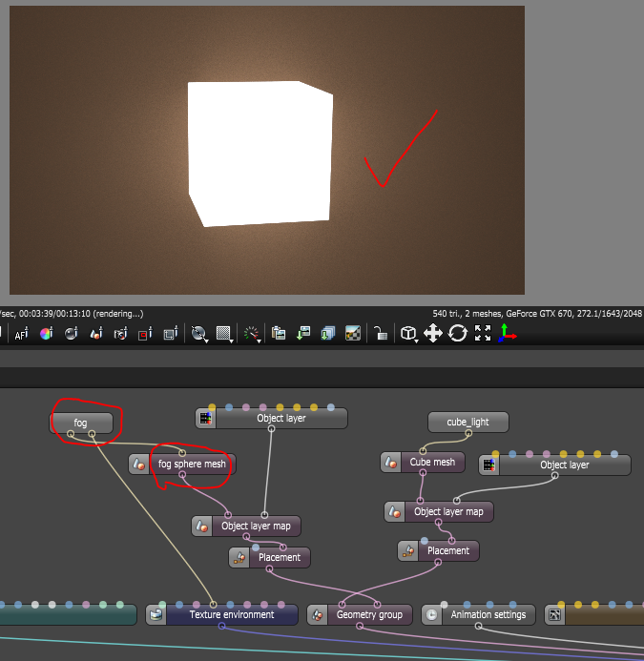644x661 pixels.
Task: Click icon of Object layer beside Cube mesh
Action: click(488, 465)
